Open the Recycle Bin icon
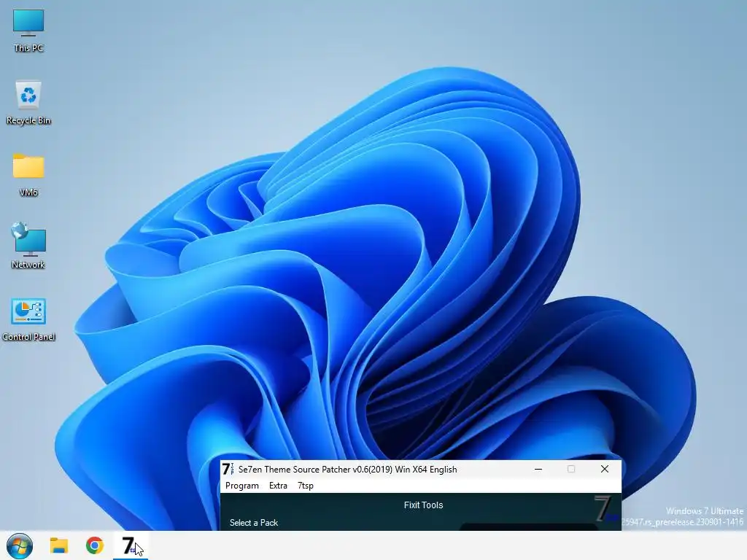 coord(28,103)
